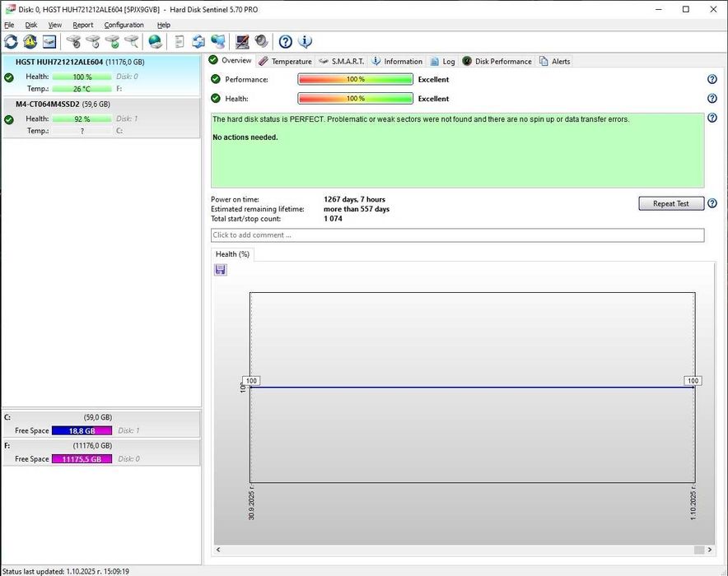Click the 92 % health bar of SSD
728x576 pixels.
pyautogui.click(x=82, y=118)
